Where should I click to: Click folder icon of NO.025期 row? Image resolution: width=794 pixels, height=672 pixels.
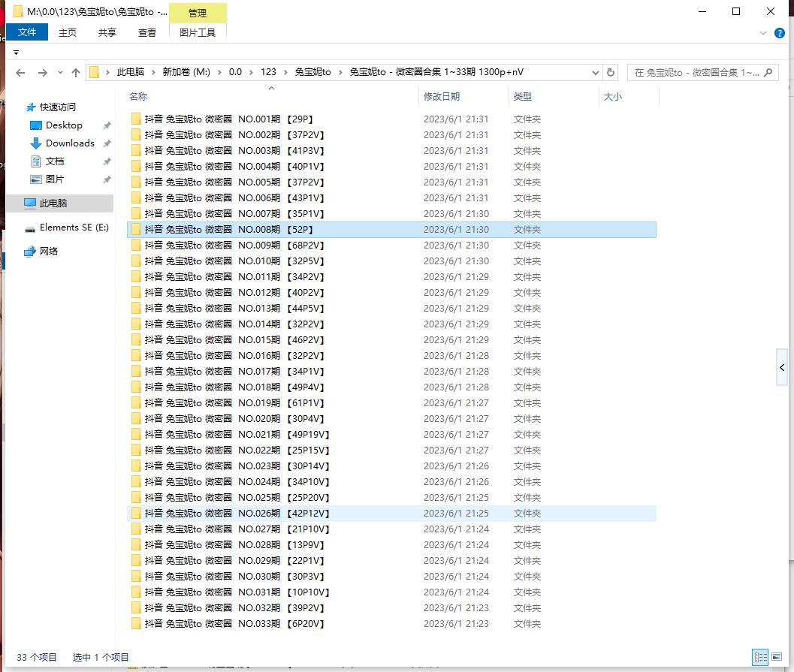[136, 497]
